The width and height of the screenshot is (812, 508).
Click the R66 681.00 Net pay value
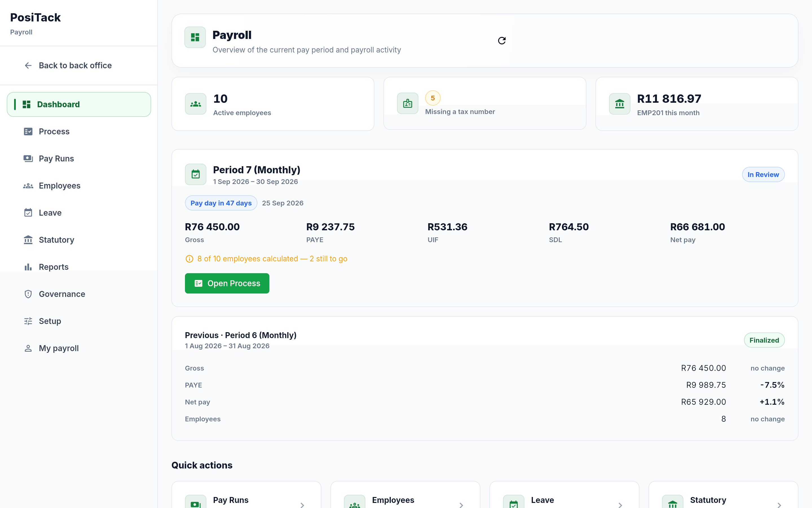coord(698,227)
